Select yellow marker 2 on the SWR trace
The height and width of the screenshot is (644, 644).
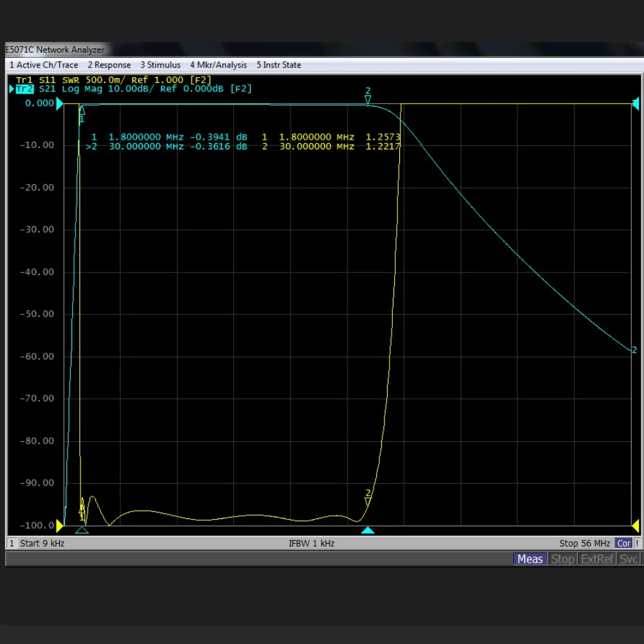pos(368,497)
